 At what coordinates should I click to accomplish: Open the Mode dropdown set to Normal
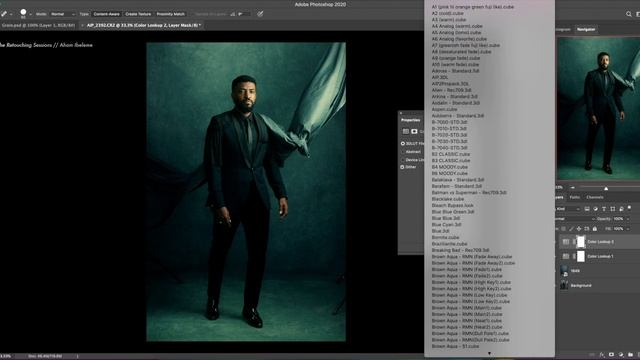pyautogui.click(x=62, y=14)
